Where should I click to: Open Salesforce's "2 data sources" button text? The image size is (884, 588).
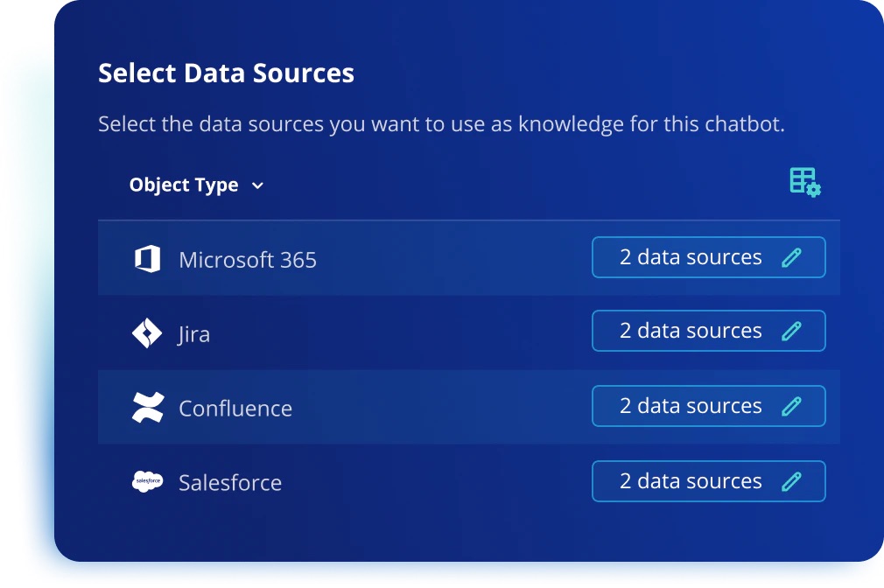pos(691,481)
